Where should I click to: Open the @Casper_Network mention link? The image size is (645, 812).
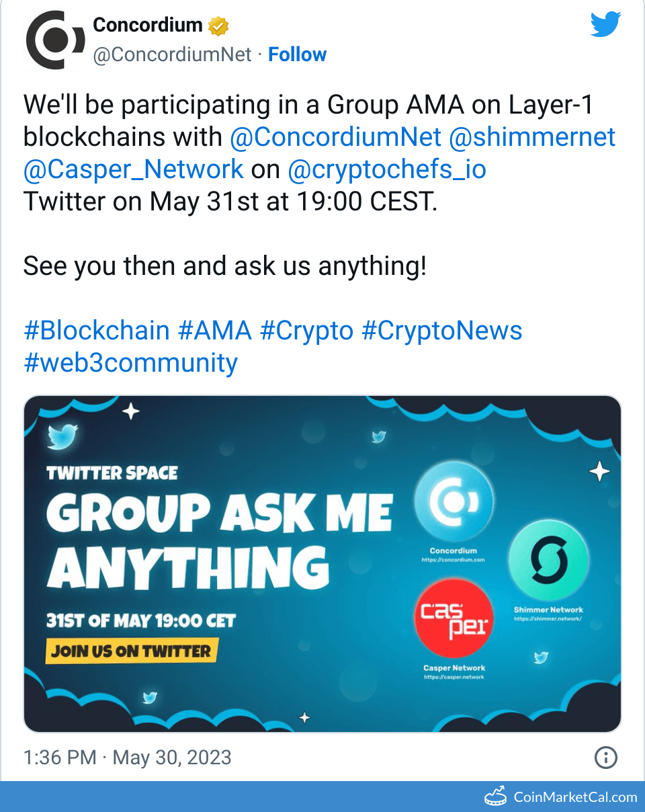click(133, 169)
